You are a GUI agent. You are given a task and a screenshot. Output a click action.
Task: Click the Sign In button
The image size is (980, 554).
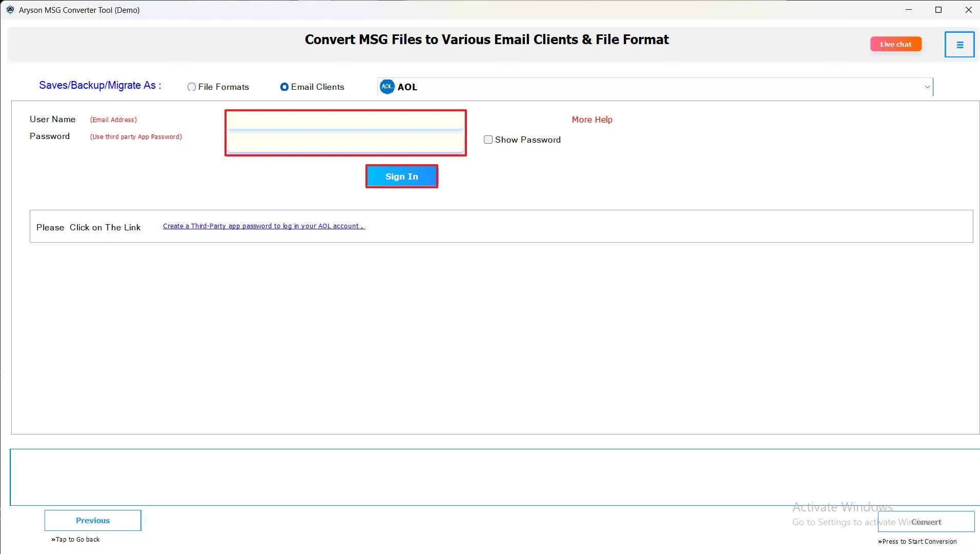[402, 176]
